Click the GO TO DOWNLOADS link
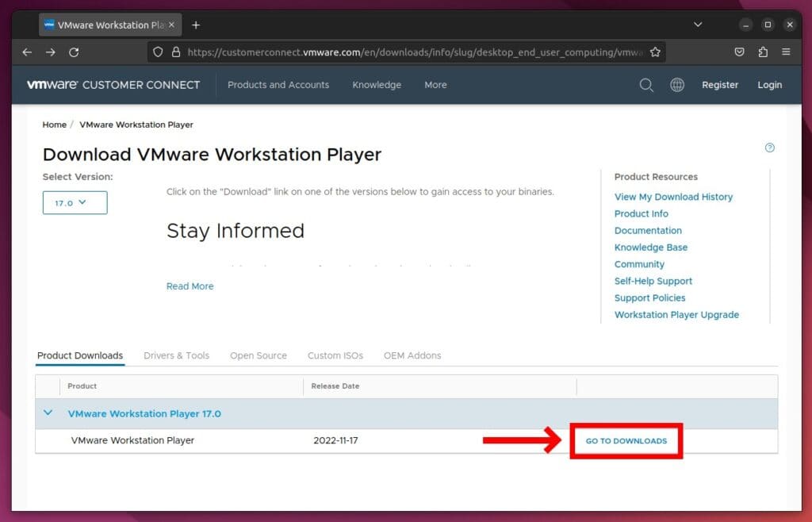Screen dimensions: 812x522 pyautogui.click(x=626, y=440)
